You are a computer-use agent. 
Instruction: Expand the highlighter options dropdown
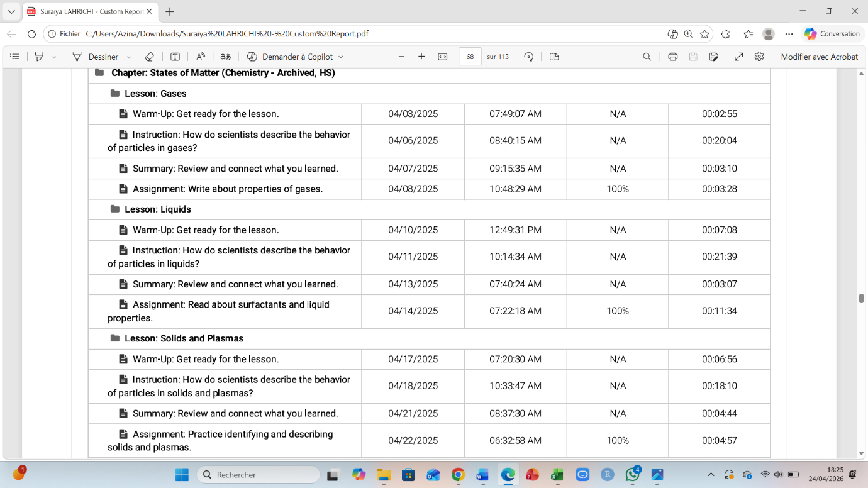[x=54, y=57]
